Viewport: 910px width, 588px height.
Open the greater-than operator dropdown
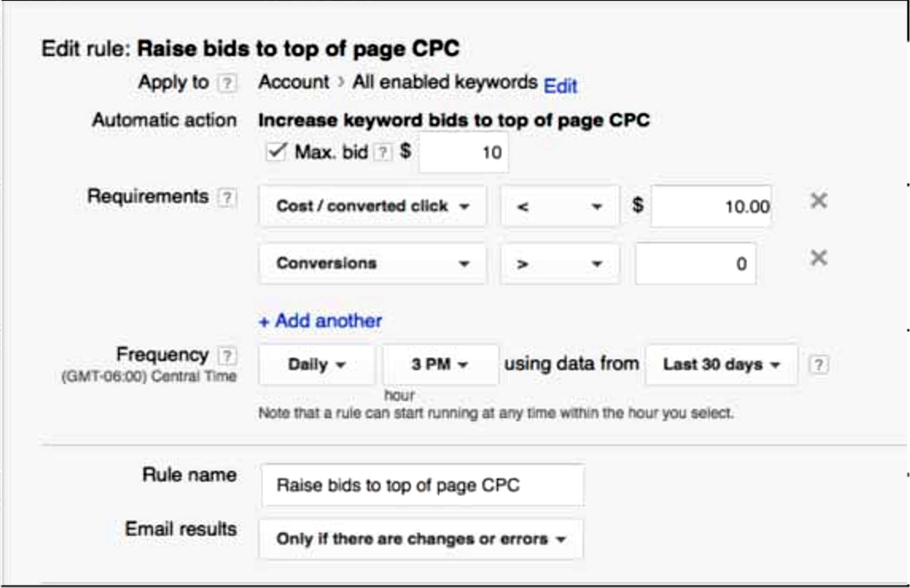(x=559, y=263)
